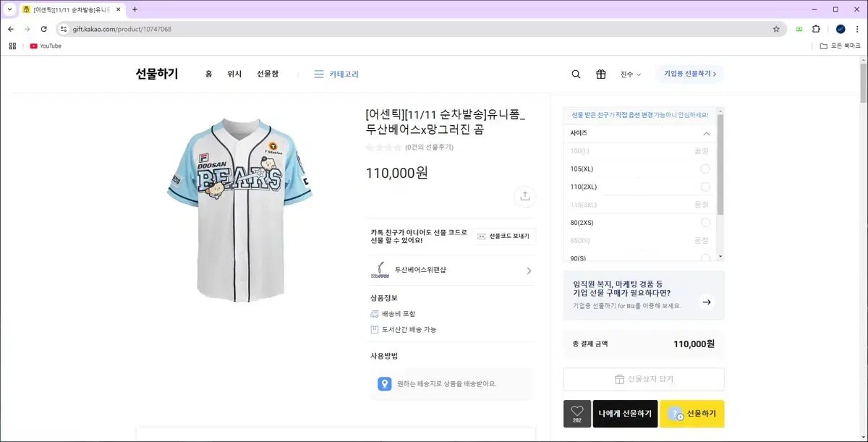Click the 기업 선물 구매가 필요하다면 banner
Viewport: 868px width, 442px height.
tap(644, 295)
